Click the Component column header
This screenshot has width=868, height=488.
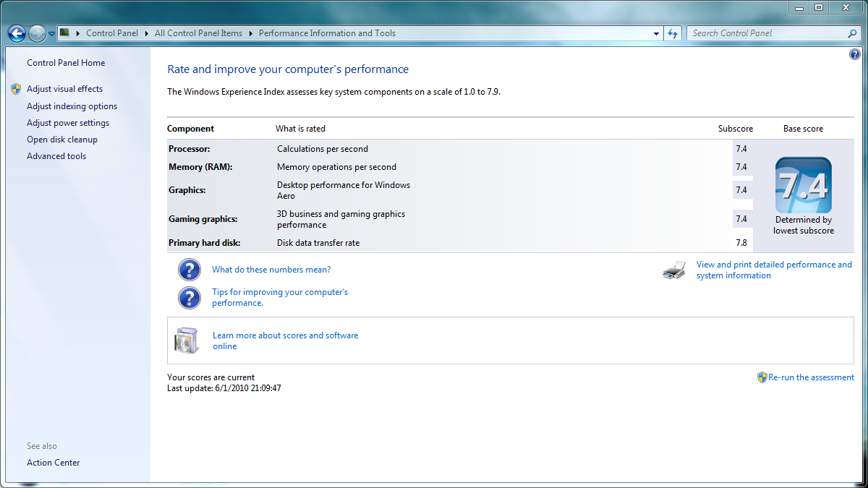(191, 129)
